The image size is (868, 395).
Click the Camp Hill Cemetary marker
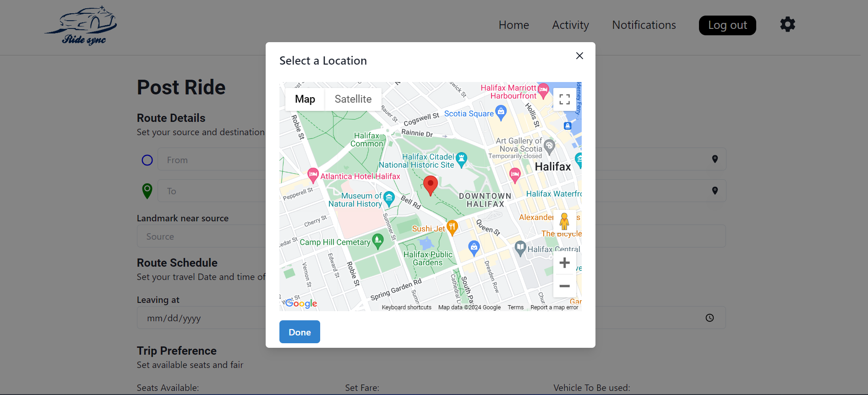378,241
